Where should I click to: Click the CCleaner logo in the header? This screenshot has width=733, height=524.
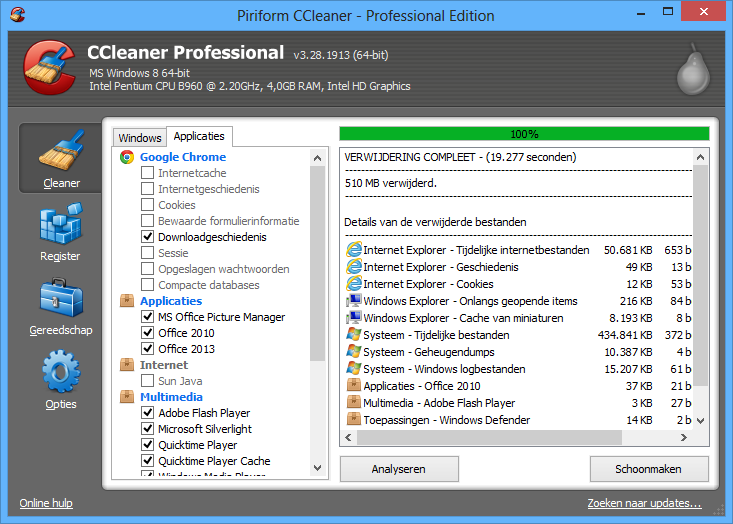[50, 67]
